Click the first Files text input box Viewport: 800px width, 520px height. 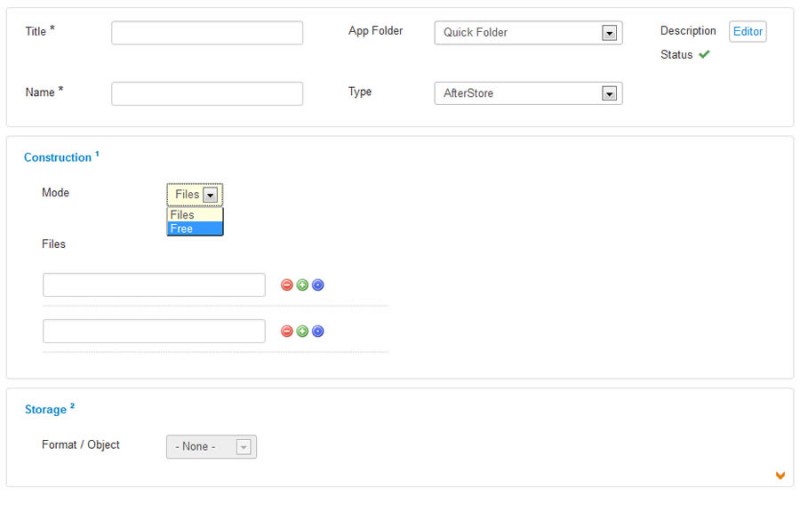pyautogui.click(x=154, y=285)
